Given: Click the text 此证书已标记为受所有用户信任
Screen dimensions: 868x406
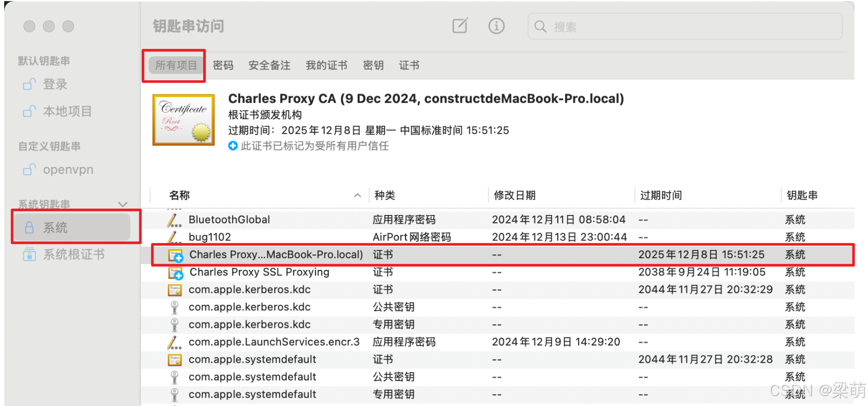Looking at the screenshot, I should pyautogui.click(x=315, y=146).
